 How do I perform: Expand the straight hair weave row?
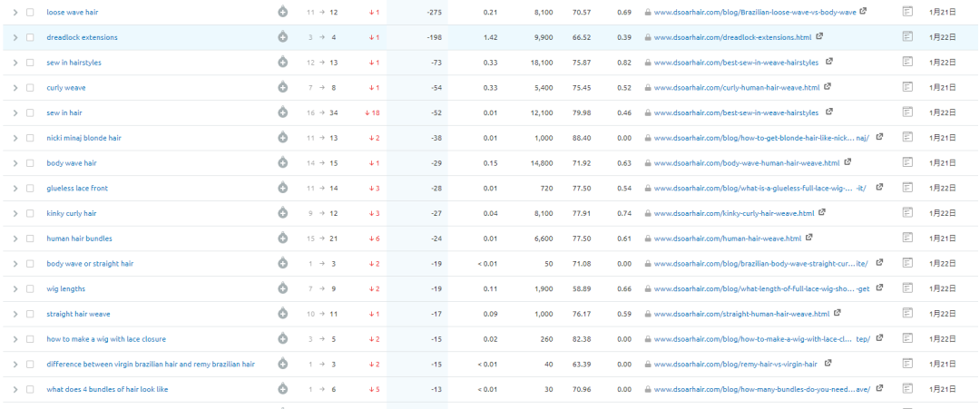point(15,314)
